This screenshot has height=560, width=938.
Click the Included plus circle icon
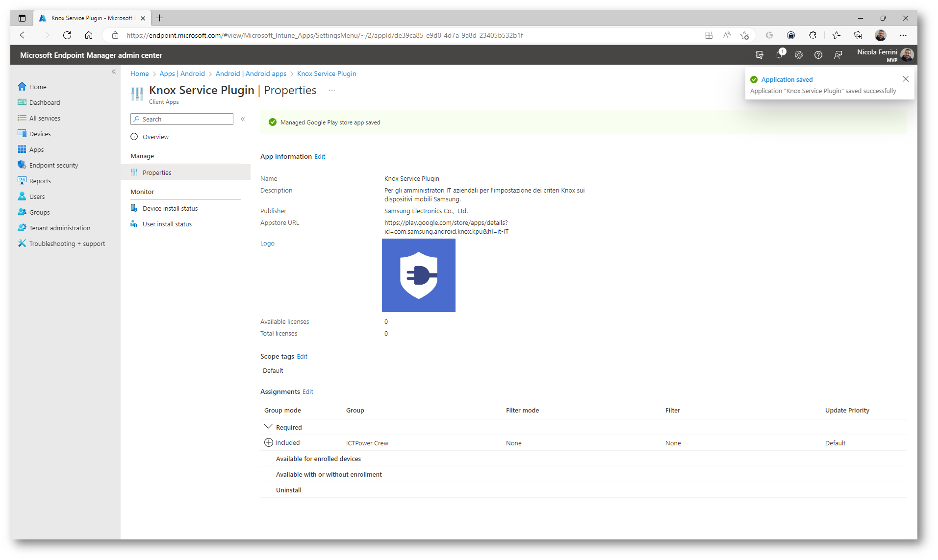tap(269, 442)
